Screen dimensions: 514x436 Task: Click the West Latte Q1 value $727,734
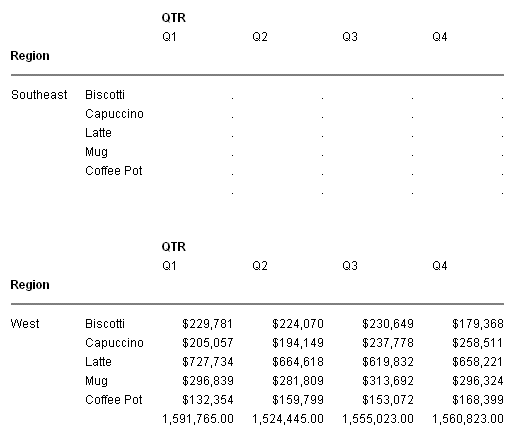pos(208,362)
